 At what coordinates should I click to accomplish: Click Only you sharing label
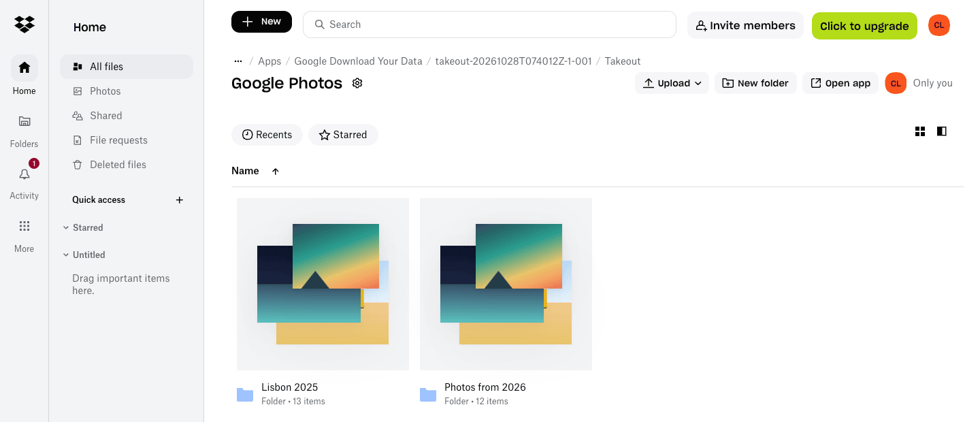click(x=933, y=83)
